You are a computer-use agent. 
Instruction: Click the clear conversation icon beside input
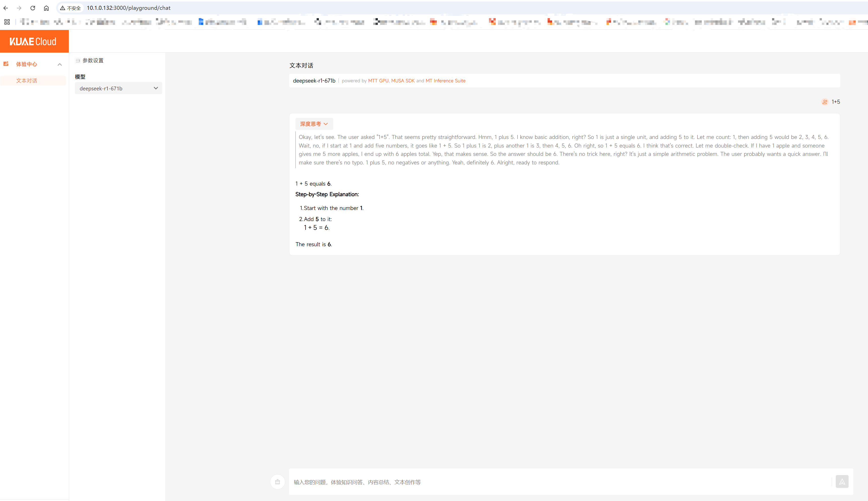(x=277, y=482)
